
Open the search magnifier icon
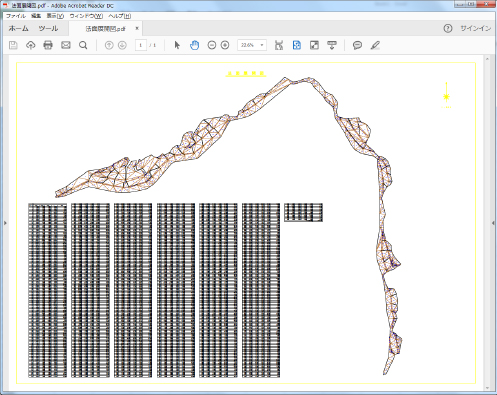tap(83, 45)
